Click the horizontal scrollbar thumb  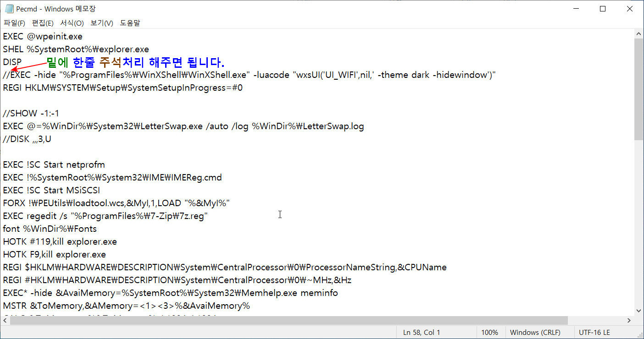coord(289,320)
